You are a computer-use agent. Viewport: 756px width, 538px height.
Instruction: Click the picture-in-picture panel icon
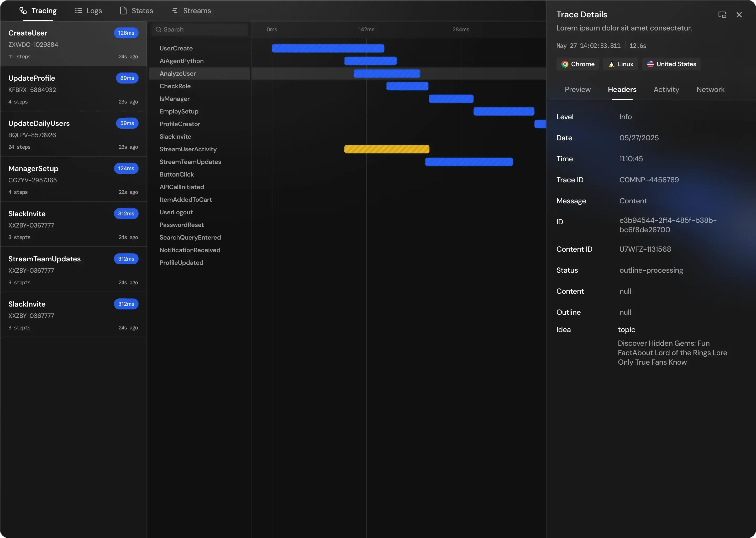pos(722,14)
